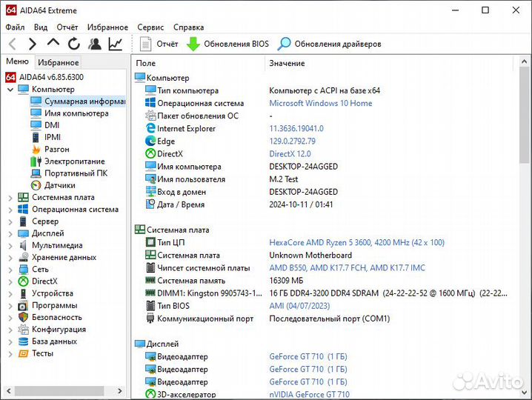Collapse the Компьютер tree node
Viewport: 532px width, 400px height.
(x=10, y=90)
